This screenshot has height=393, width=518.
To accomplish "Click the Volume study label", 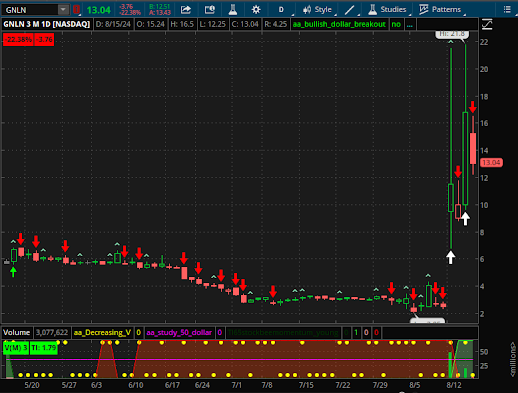I will click(17, 333).
